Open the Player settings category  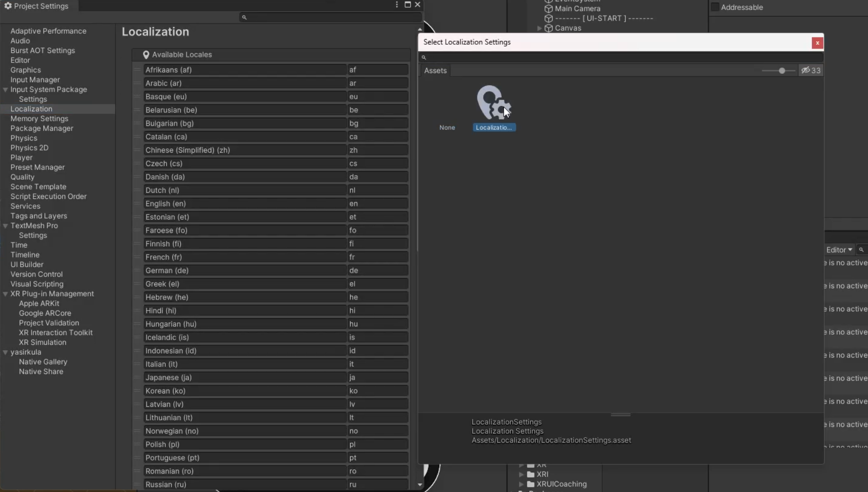tap(21, 157)
